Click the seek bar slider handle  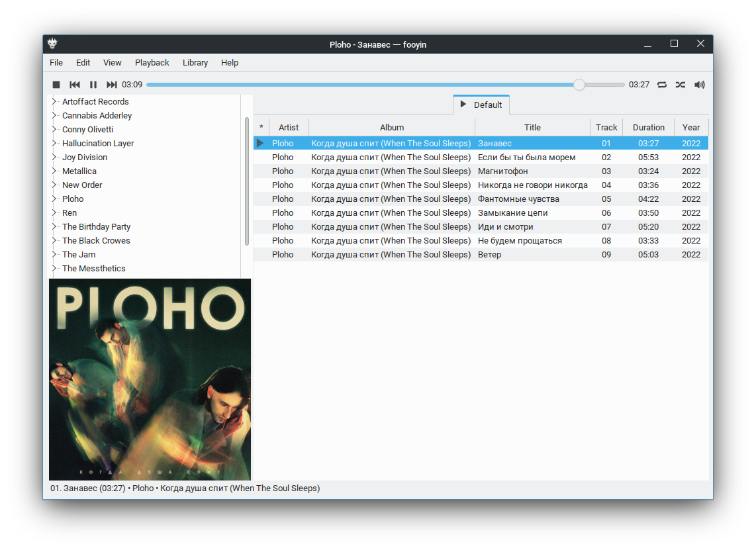[579, 85]
